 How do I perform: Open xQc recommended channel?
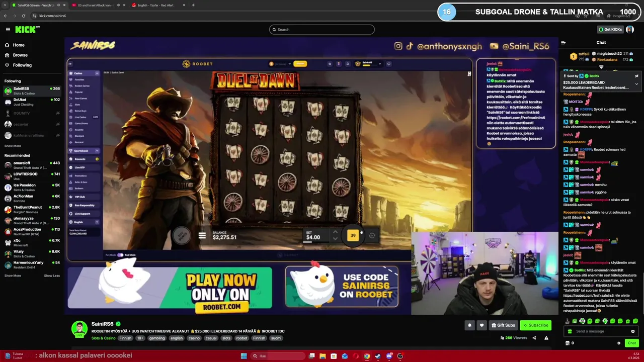tap(32, 242)
